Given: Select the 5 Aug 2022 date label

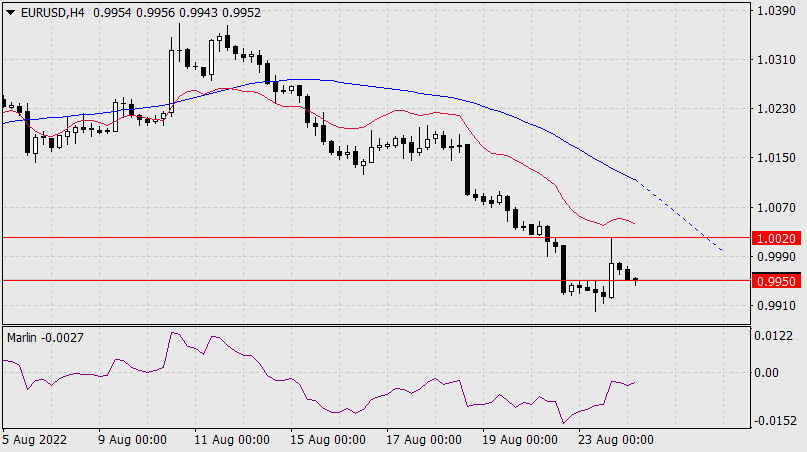Looking at the screenshot, I should (34, 440).
